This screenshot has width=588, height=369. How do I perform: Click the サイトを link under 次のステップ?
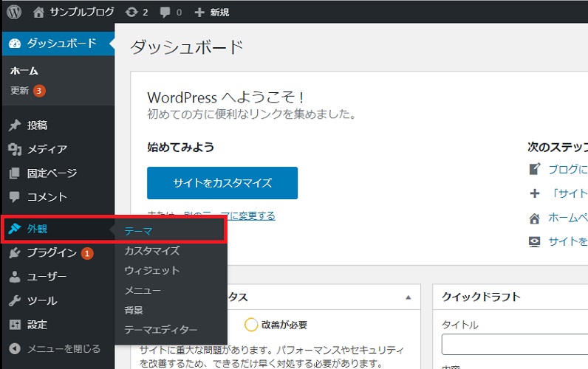(568, 241)
